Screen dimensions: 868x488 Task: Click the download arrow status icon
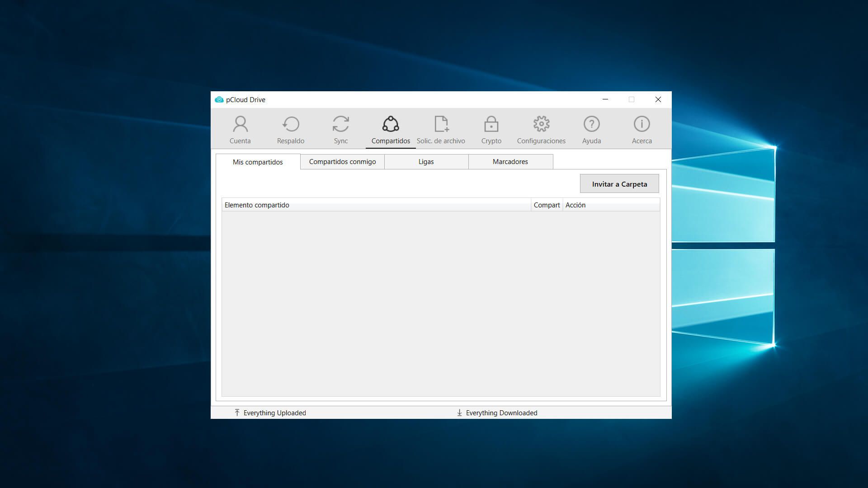coord(459,413)
